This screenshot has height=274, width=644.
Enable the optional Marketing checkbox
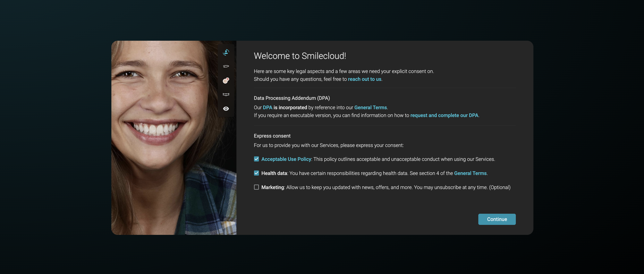coord(256,187)
